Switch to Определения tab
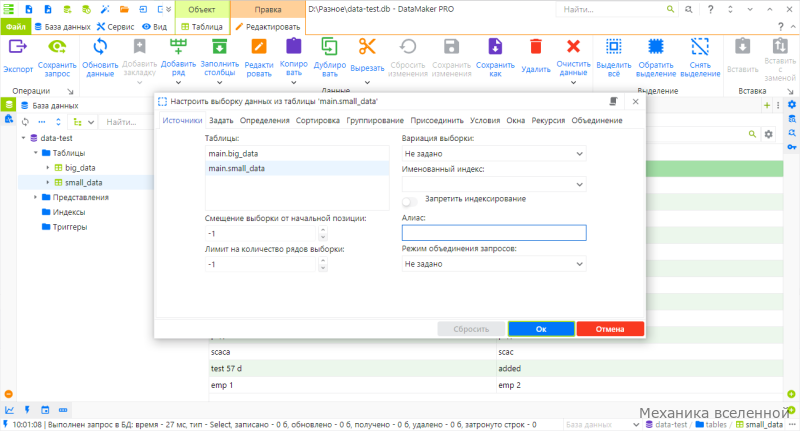Screen dimensions: 800x431 264,120
